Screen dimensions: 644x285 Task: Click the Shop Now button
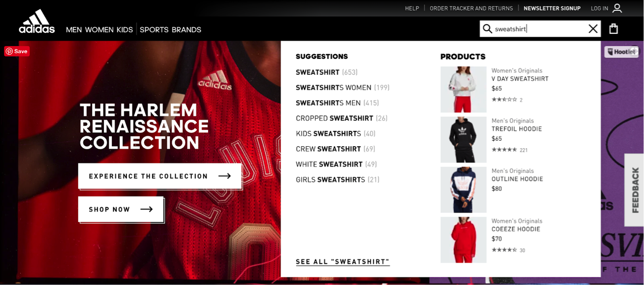click(x=121, y=209)
